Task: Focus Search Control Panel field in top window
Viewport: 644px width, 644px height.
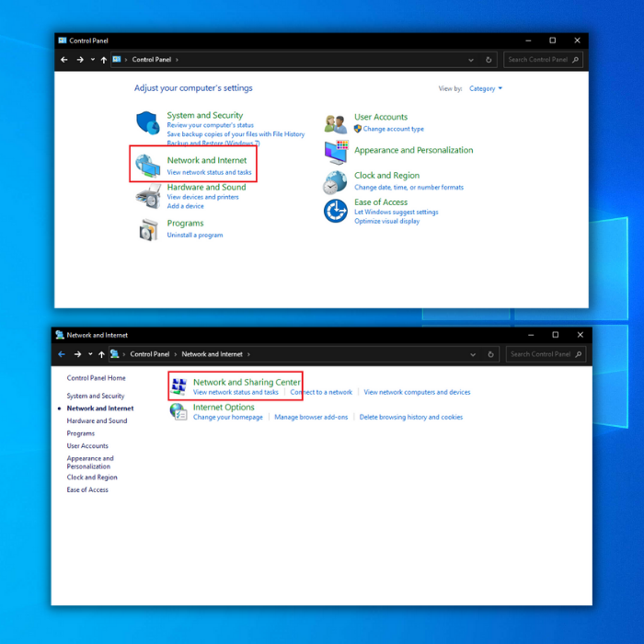Action: (543, 60)
